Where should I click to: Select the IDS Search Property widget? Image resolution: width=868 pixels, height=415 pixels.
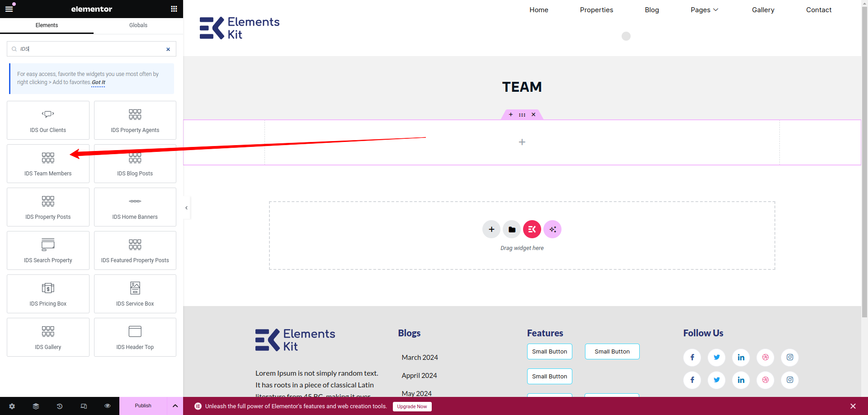pyautogui.click(x=48, y=250)
